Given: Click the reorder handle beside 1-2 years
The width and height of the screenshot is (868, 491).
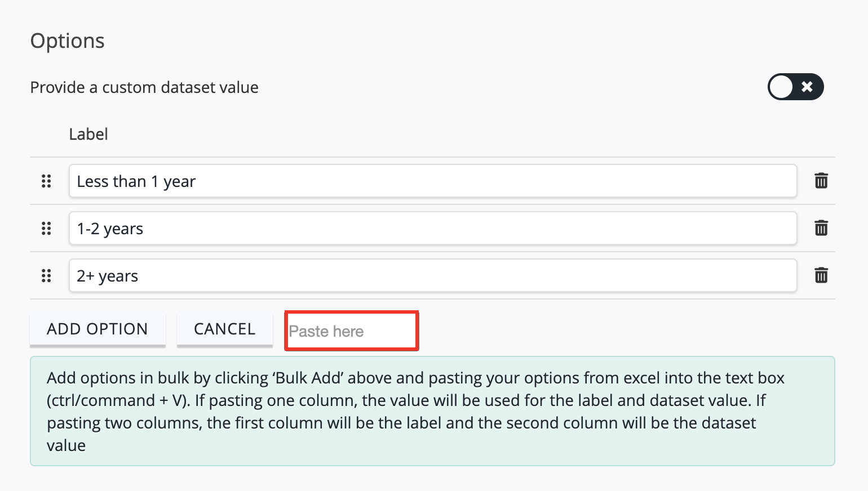Looking at the screenshot, I should 46,229.
